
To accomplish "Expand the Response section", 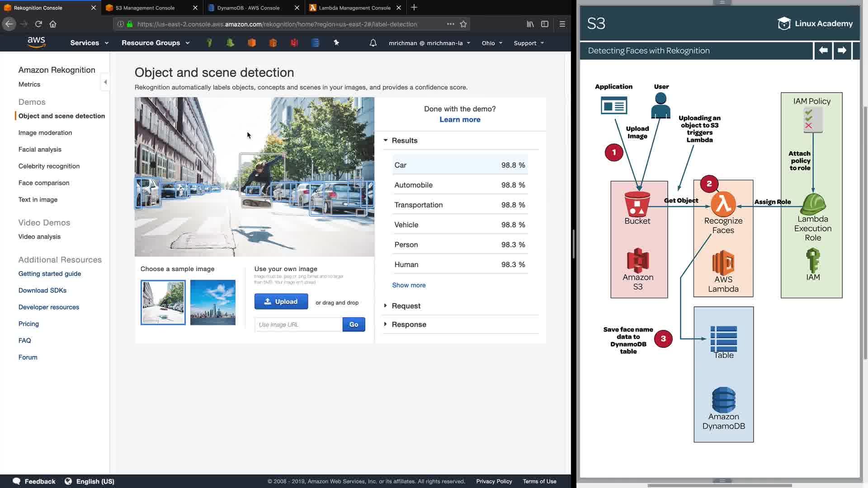I will [x=408, y=324].
